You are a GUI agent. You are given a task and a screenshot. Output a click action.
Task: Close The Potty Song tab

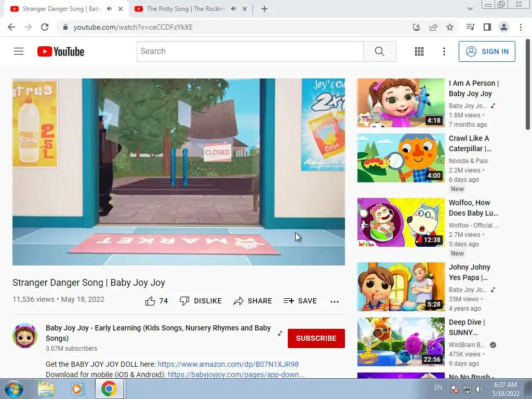(x=245, y=9)
